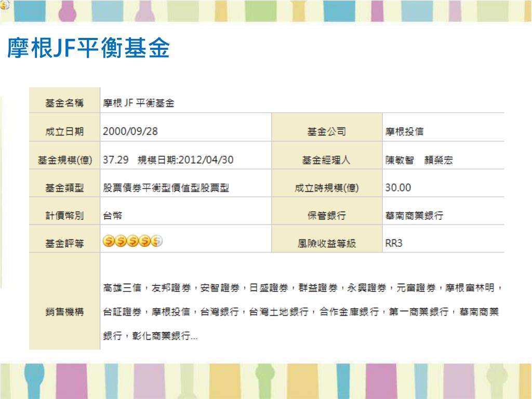532x399 pixels.
Task: Click 高雄三信 in the sales institutions list
Action: click(122, 288)
